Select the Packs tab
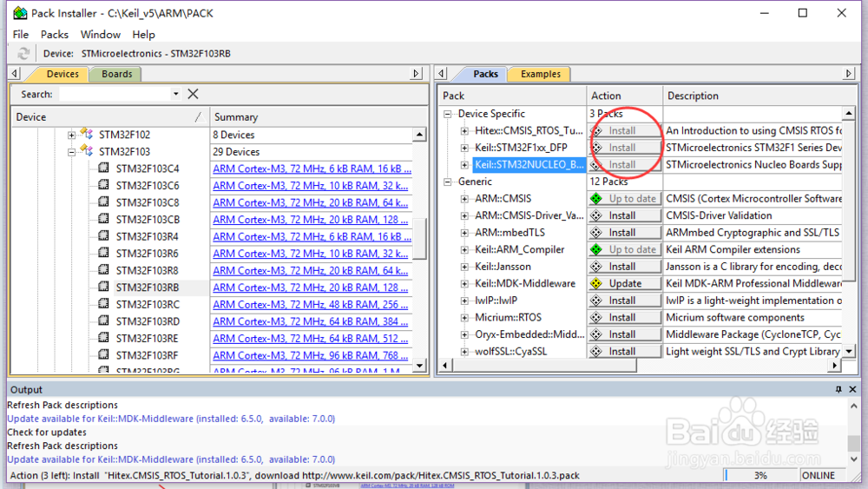Screen dimensions: 868x489 485,74
